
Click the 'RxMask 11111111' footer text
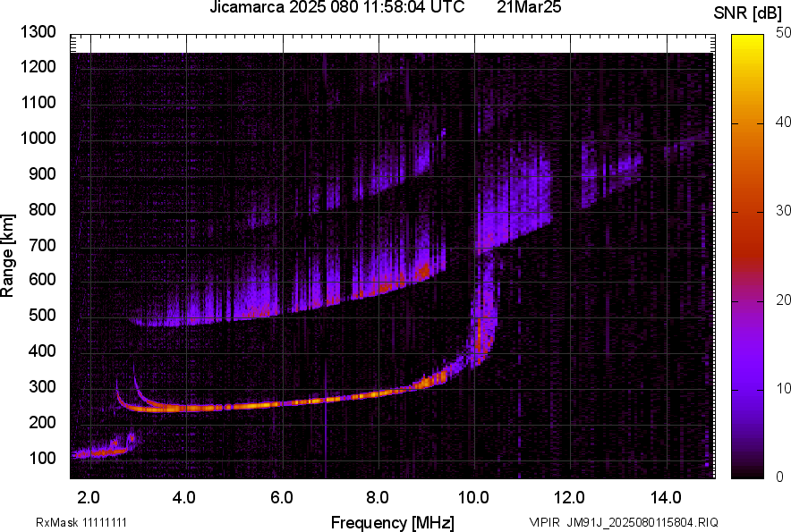[81, 522]
